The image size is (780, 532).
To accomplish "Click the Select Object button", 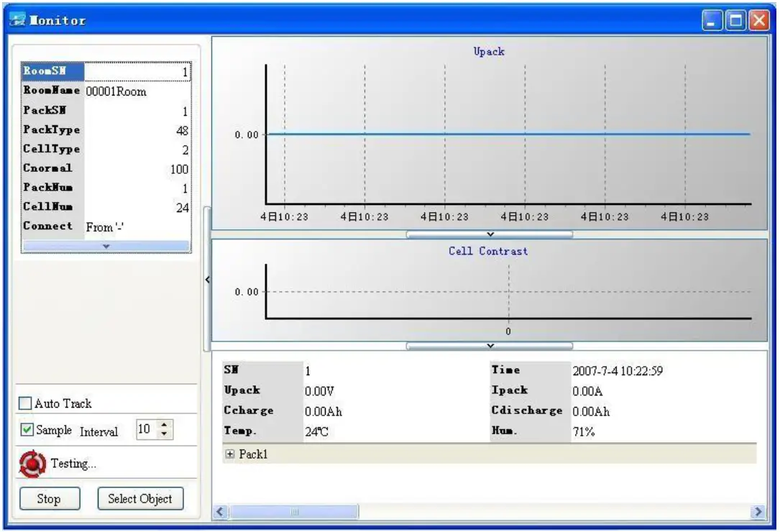I will click(140, 498).
